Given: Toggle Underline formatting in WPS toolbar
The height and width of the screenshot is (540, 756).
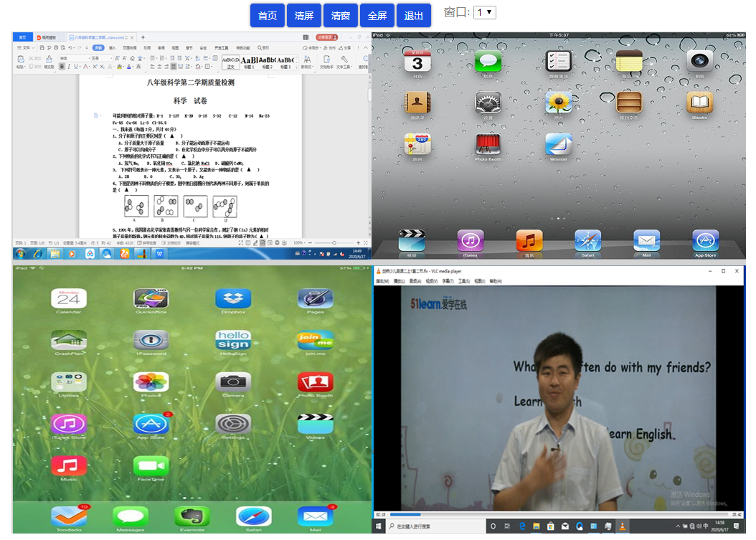Looking at the screenshot, I should click(x=77, y=67).
